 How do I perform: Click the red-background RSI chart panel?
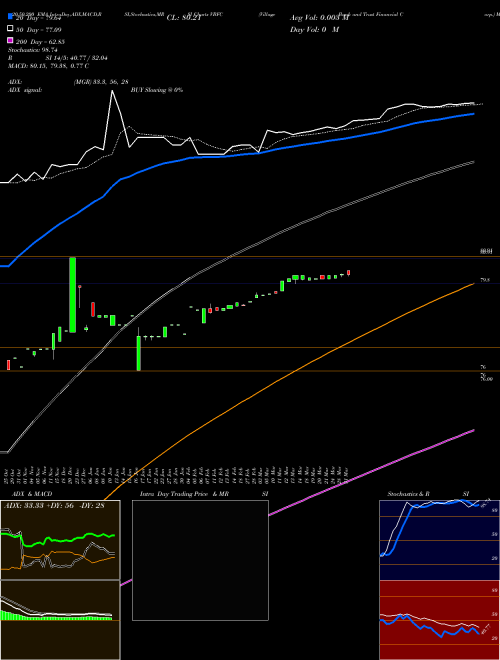439,620
